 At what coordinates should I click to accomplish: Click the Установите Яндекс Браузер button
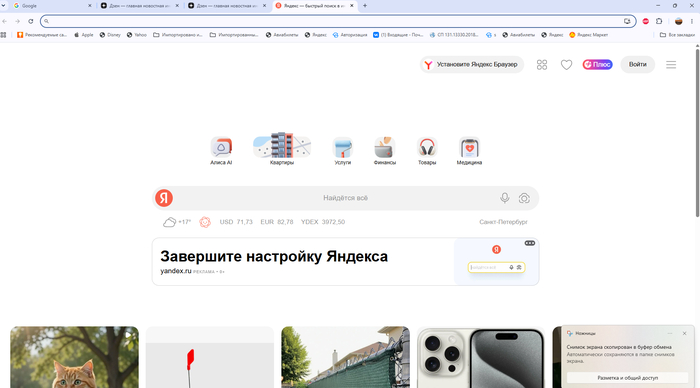tap(471, 65)
